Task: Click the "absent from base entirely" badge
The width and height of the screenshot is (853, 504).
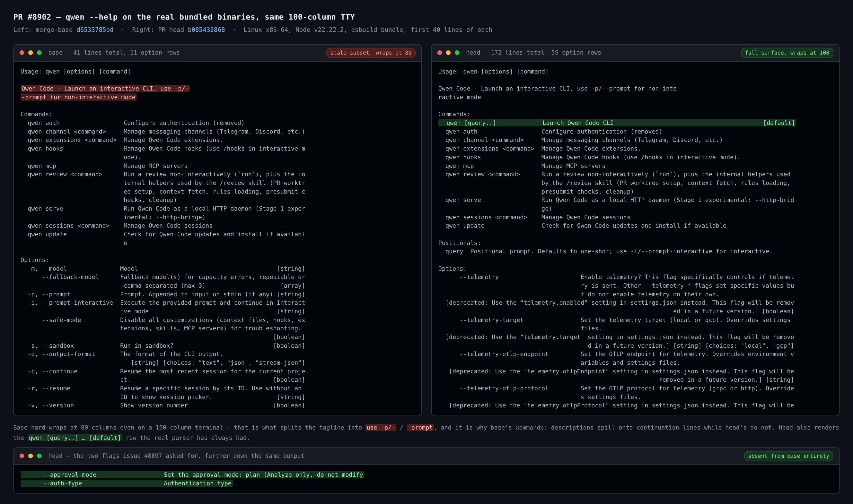Action: point(788,456)
